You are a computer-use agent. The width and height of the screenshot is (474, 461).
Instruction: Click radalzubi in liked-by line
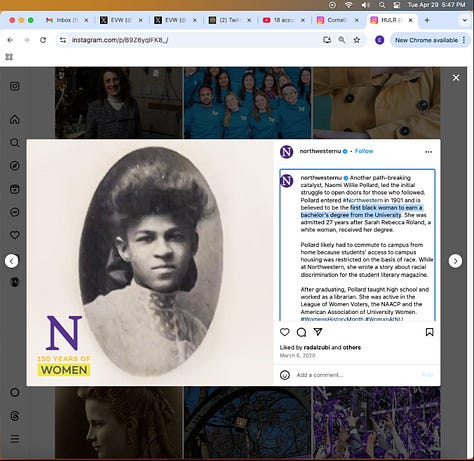[317, 347]
